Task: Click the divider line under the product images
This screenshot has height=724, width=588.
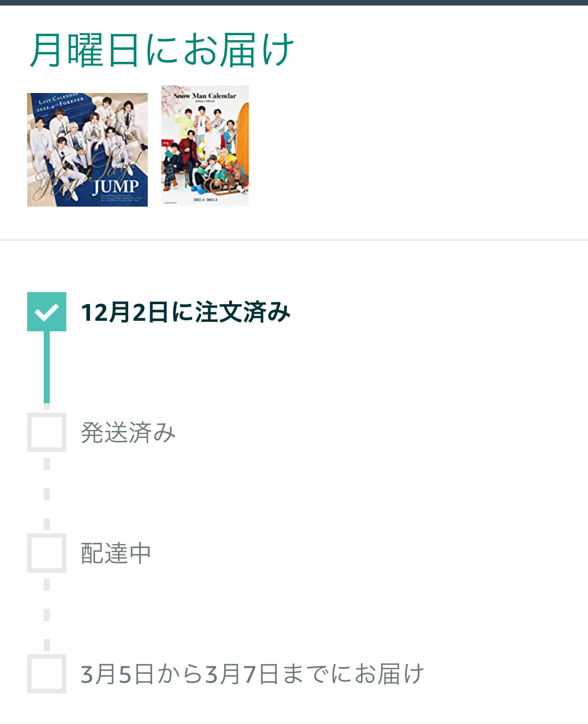Action: pyautogui.click(x=294, y=240)
